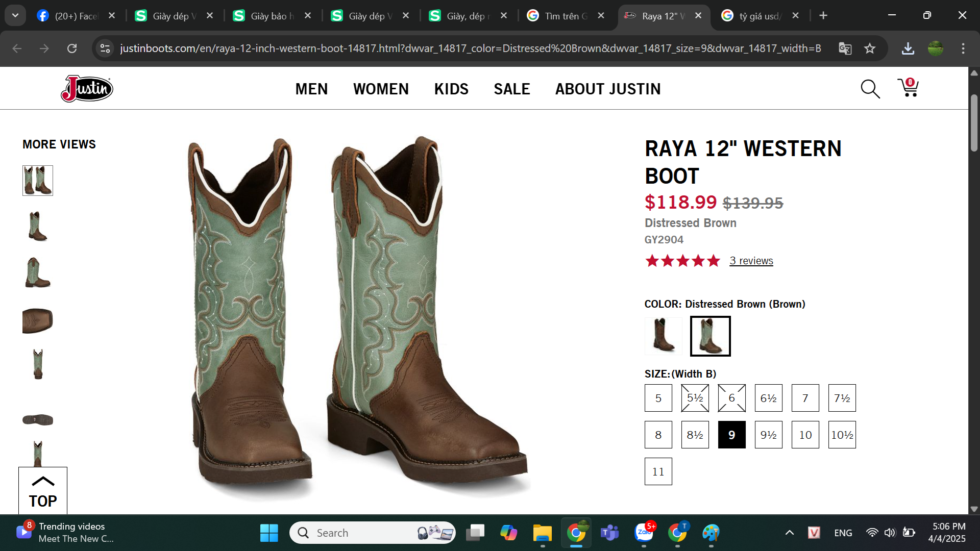Click the Google Translate icon

point(845,48)
